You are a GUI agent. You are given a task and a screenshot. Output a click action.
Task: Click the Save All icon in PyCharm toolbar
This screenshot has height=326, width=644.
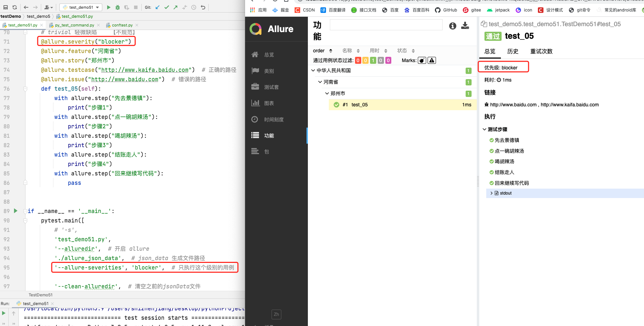click(6, 7)
